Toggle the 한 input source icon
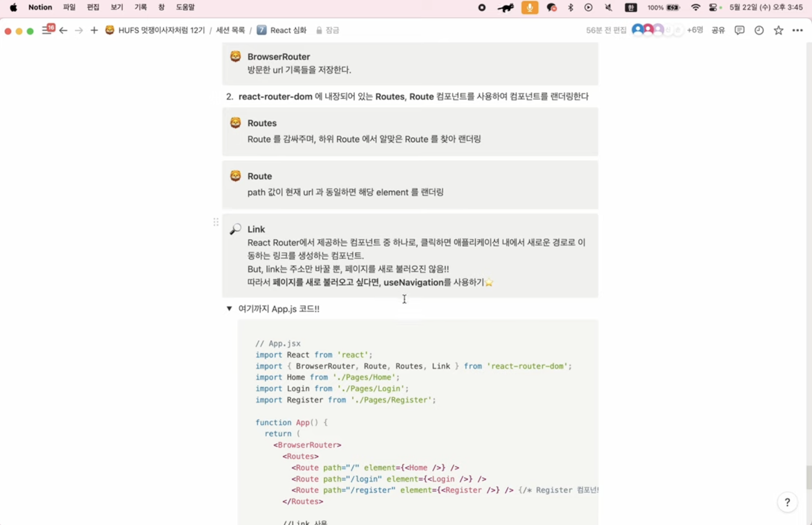This screenshot has height=525, width=812. (x=631, y=7)
